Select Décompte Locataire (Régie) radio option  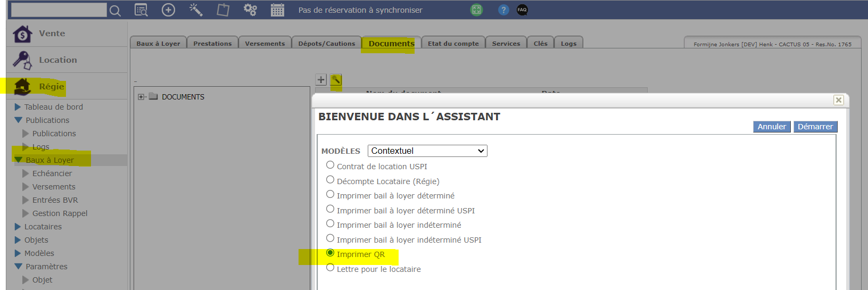pos(330,180)
